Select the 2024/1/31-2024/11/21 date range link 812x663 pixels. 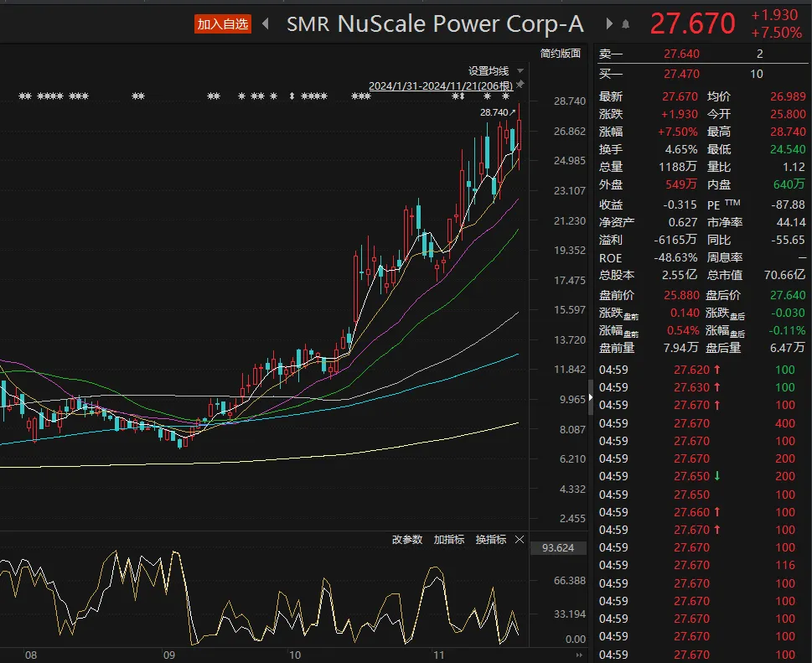click(x=441, y=85)
